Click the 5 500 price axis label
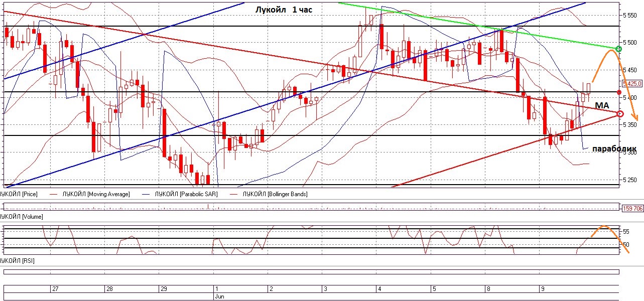Screen dimensions: 644x301 (630, 43)
